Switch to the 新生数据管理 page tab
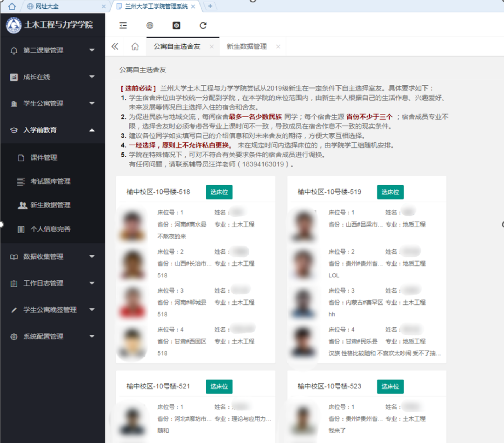The image size is (504, 443). tap(246, 47)
